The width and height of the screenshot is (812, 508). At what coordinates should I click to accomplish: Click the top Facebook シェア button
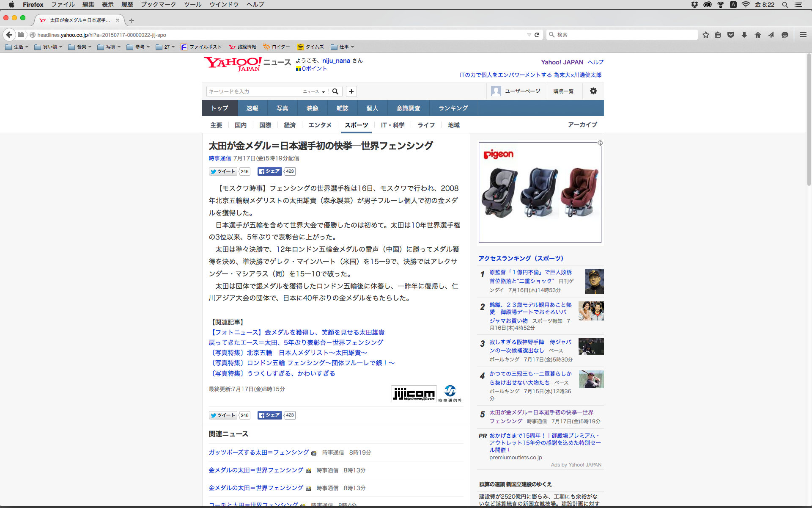point(270,171)
